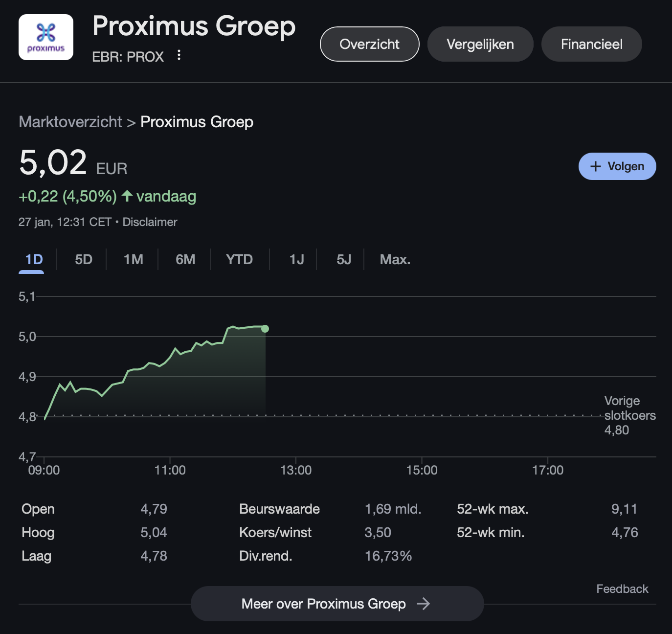The width and height of the screenshot is (672, 634).
Task: Open the Financieel tab
Action: (591, 44)
